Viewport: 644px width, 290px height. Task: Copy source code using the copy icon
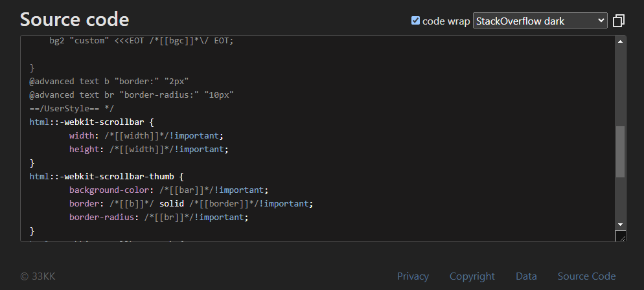coord(619,21)
